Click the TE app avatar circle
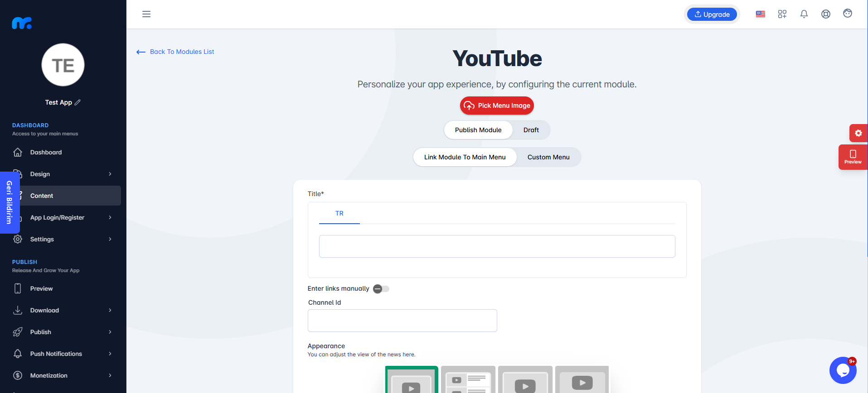 (63, 65)
